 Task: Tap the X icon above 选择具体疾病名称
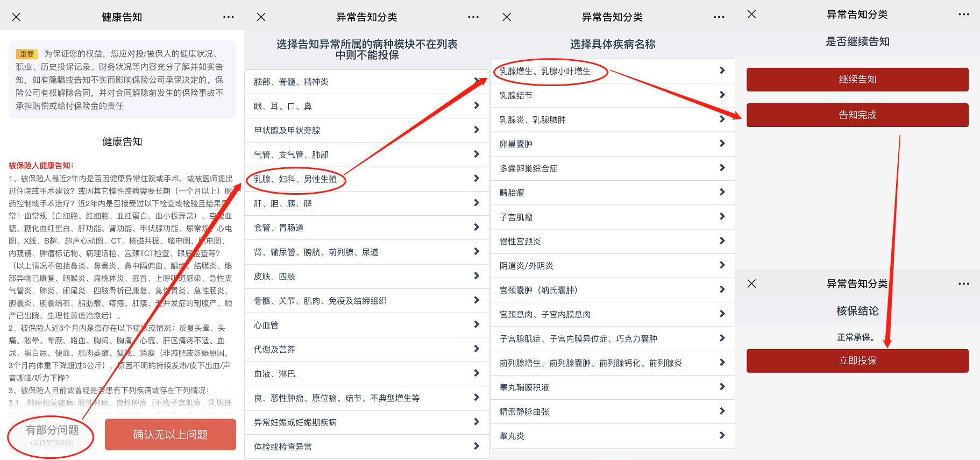click(x=507, y=17)
